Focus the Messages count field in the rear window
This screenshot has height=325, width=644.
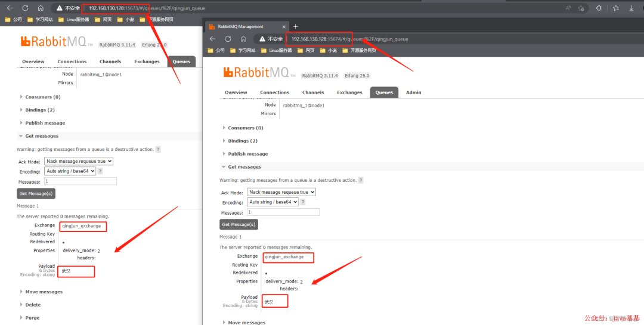click(x=80, y=181)
